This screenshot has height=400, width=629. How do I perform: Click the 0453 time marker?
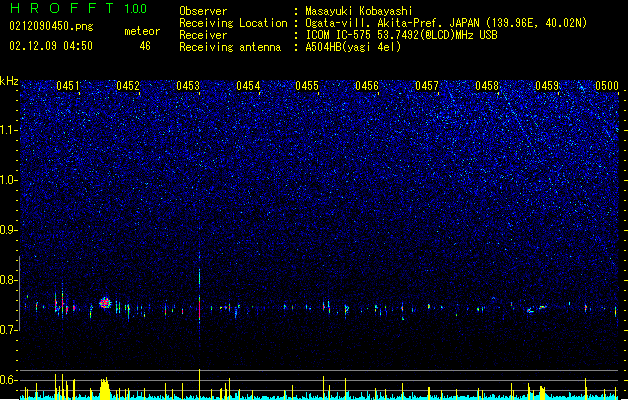point(188,85)
